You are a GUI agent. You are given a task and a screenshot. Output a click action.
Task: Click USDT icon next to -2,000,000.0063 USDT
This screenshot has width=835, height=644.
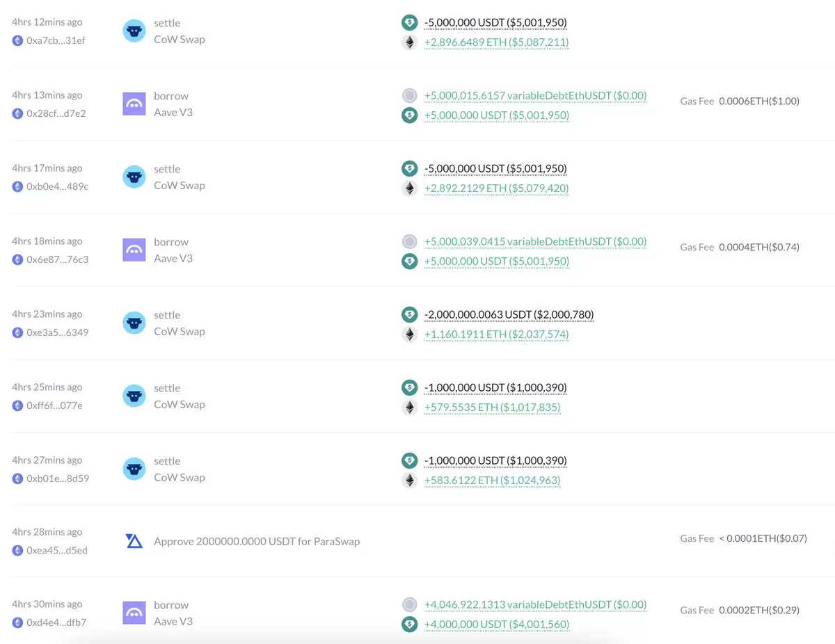tap(410, 315)
